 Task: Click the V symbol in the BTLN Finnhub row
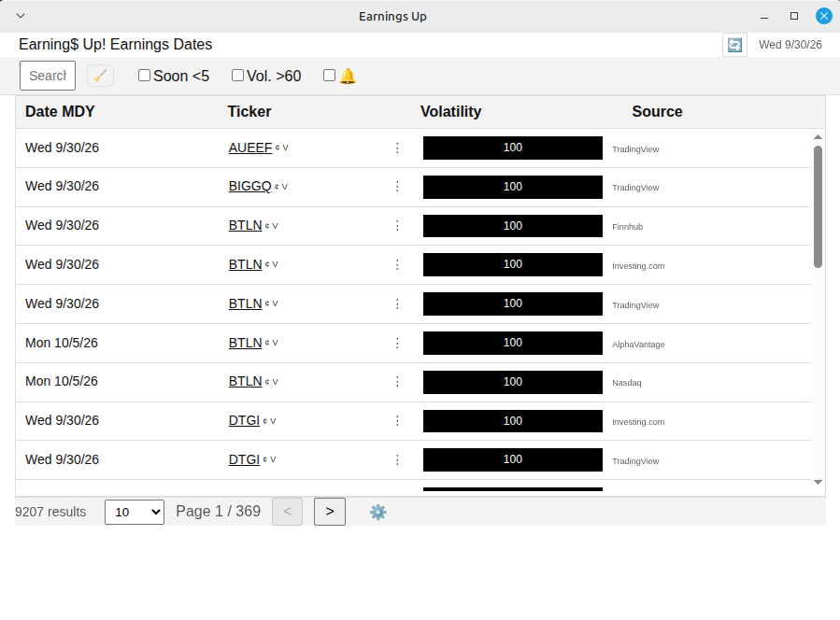click(x=275, y=226)
